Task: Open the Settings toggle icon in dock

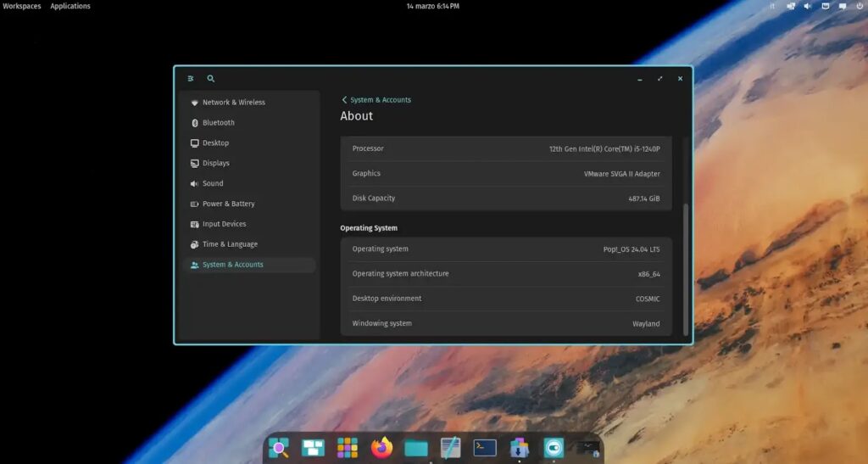Action: pyautogui.click(x=554, y=447)
